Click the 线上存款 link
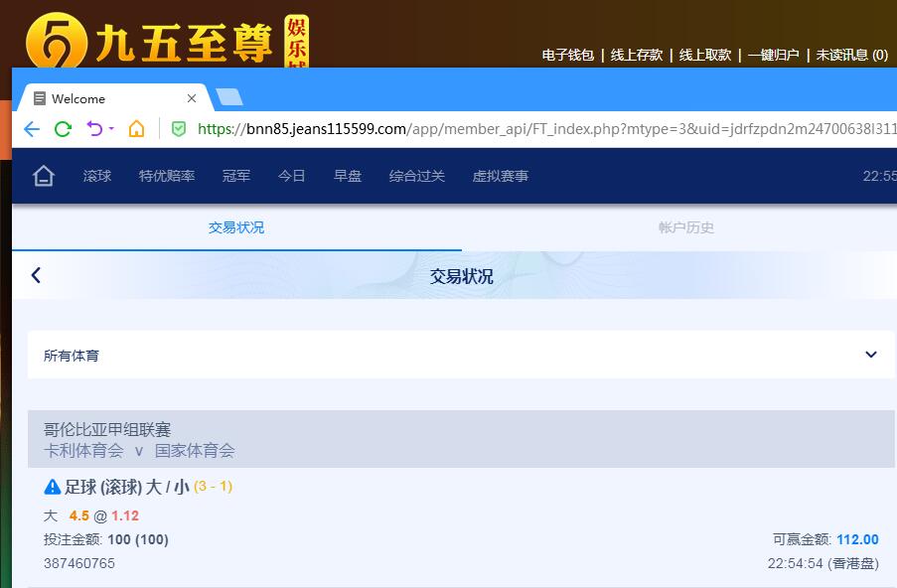897x588 pixels. coord(636,55)
